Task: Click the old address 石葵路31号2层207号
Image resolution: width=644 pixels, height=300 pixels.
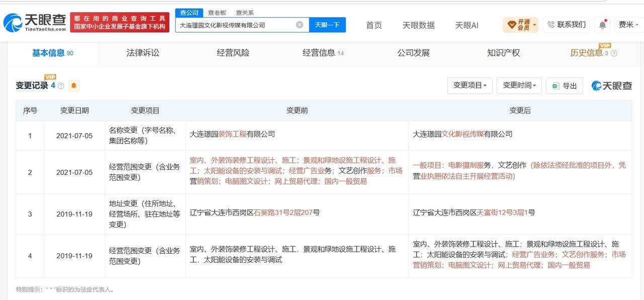Action: coord(286,213)
